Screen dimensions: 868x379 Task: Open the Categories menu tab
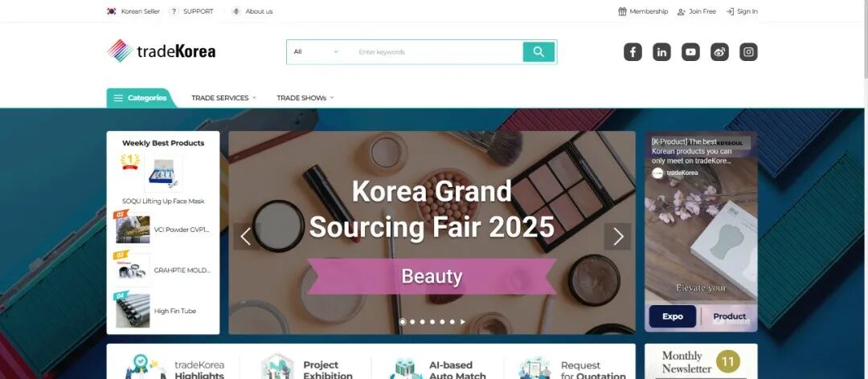pyautogui.click(x=141, y=98)
